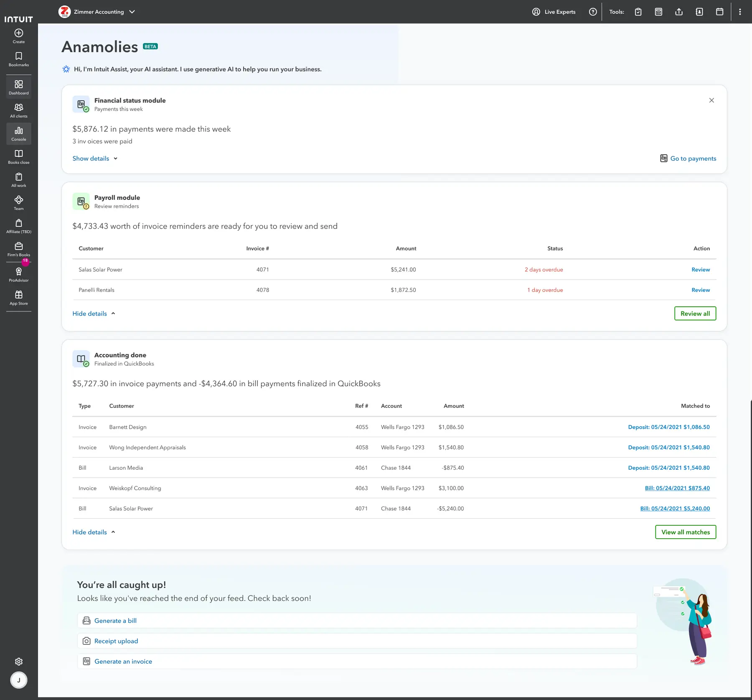Select the All work menu item
The image size is (752, 700).
19,180
